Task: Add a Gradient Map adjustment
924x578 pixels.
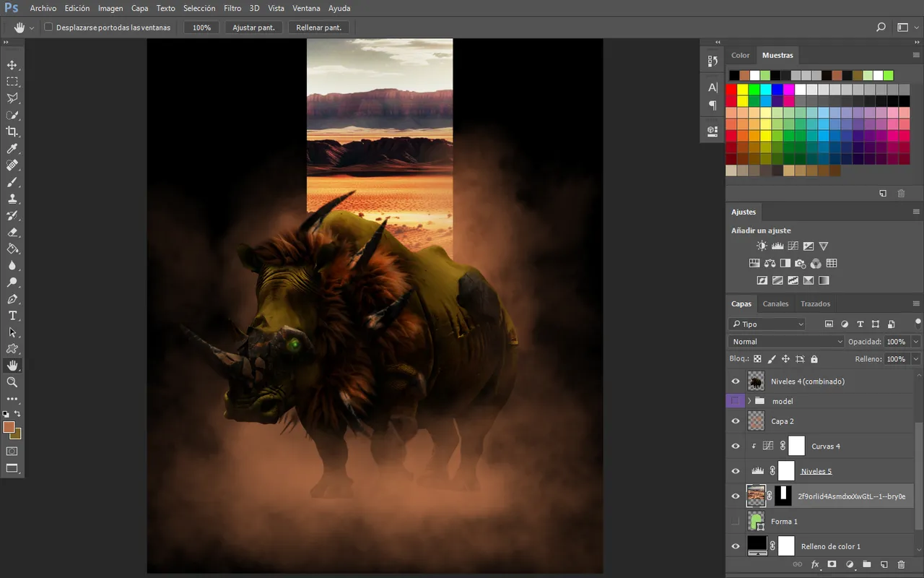Action: [824, 280]
